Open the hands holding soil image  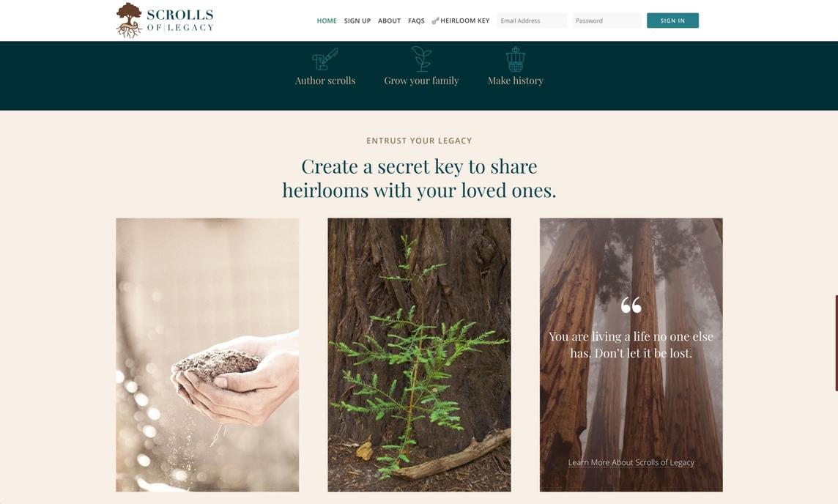207,355
